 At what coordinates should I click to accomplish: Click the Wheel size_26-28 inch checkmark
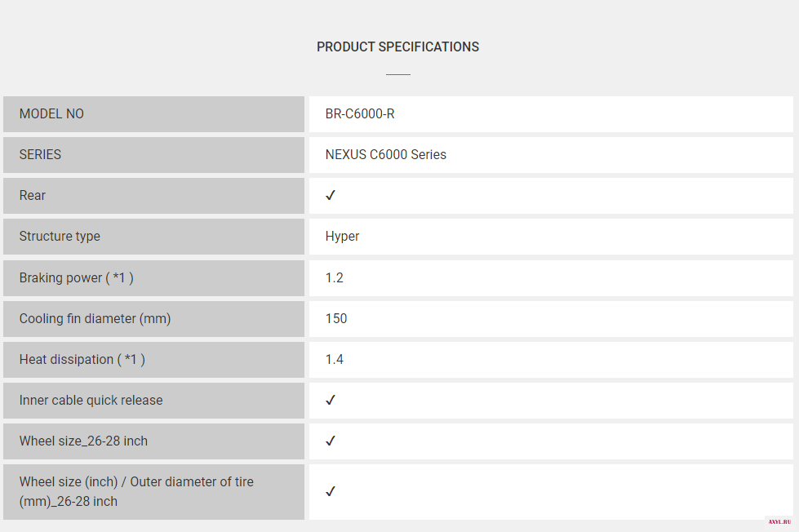coord(331,441)
